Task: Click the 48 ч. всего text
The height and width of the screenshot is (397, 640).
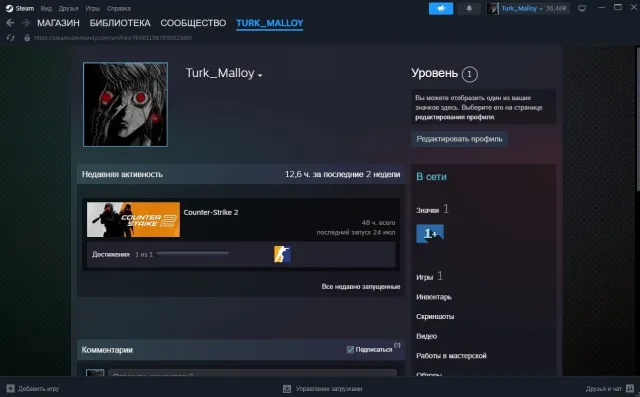Action: click(x=378, y=222)
